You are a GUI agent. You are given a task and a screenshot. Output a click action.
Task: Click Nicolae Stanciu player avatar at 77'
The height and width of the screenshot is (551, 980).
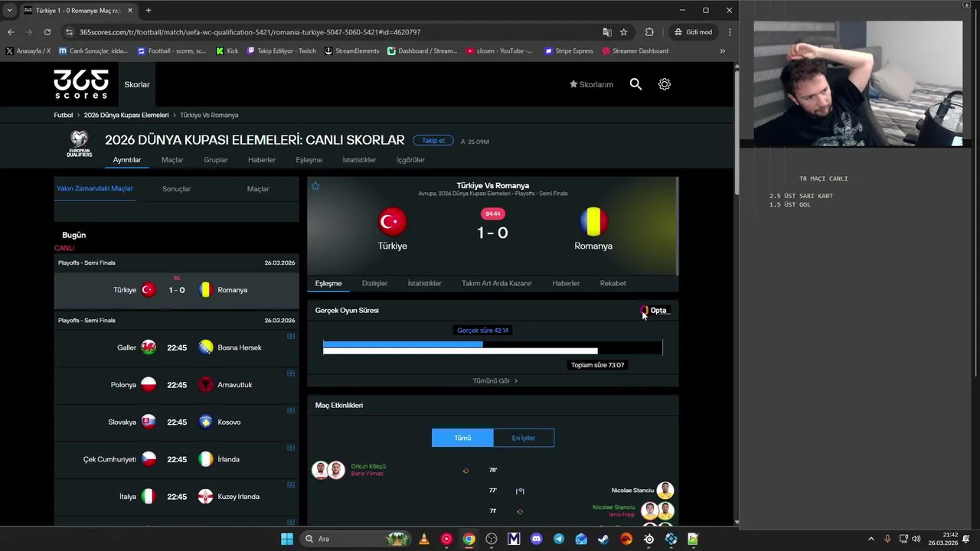665,490
